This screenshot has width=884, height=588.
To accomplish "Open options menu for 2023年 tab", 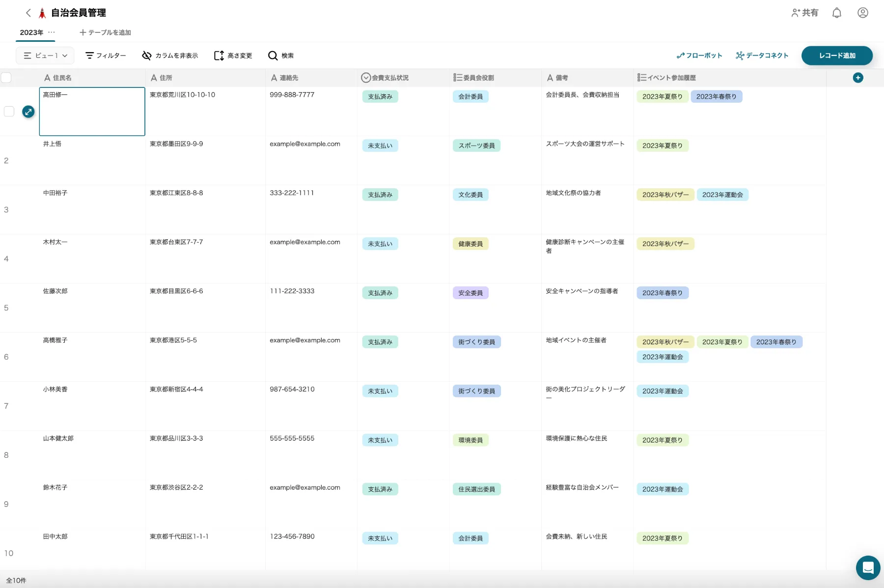I will click(52, 32).
